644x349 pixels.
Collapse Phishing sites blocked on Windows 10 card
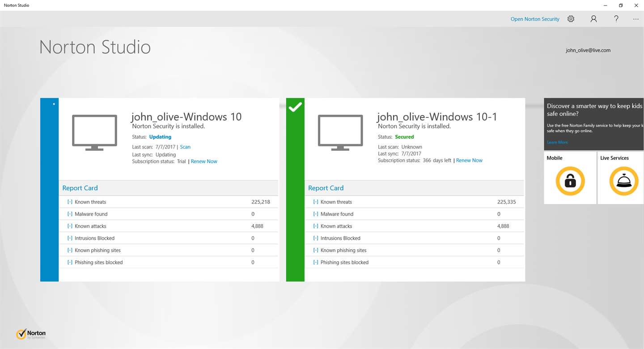click(70, 262)
